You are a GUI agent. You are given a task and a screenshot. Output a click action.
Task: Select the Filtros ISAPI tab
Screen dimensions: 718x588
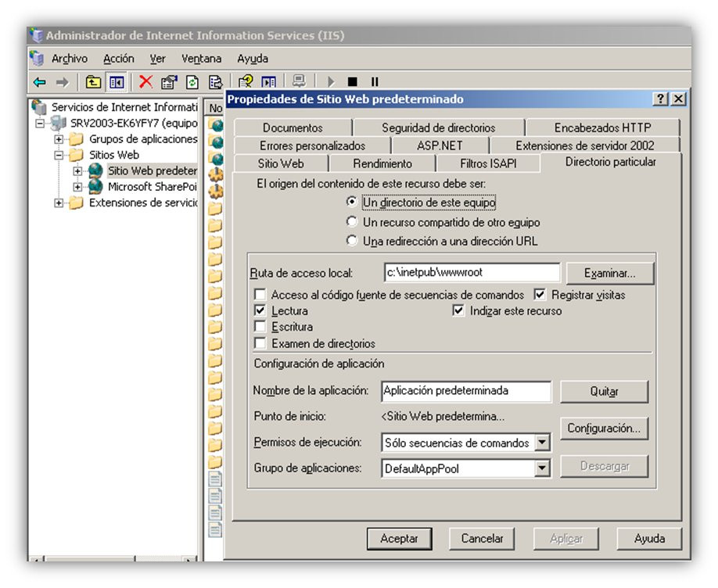[488, 163]
